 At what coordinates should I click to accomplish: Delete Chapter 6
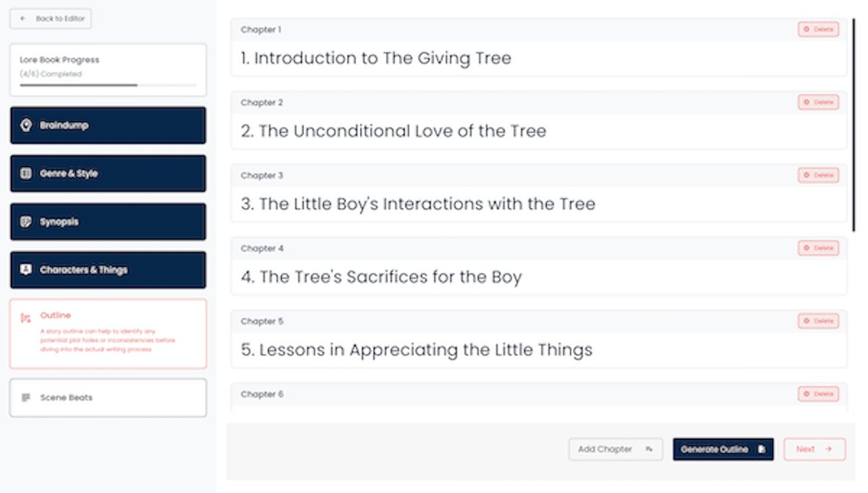coord(818,394)
